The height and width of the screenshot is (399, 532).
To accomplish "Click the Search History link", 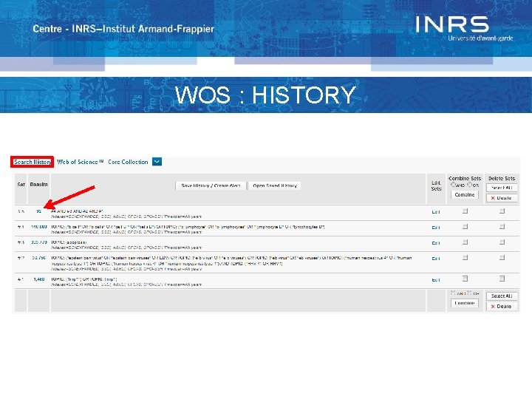I will (33, 162).
